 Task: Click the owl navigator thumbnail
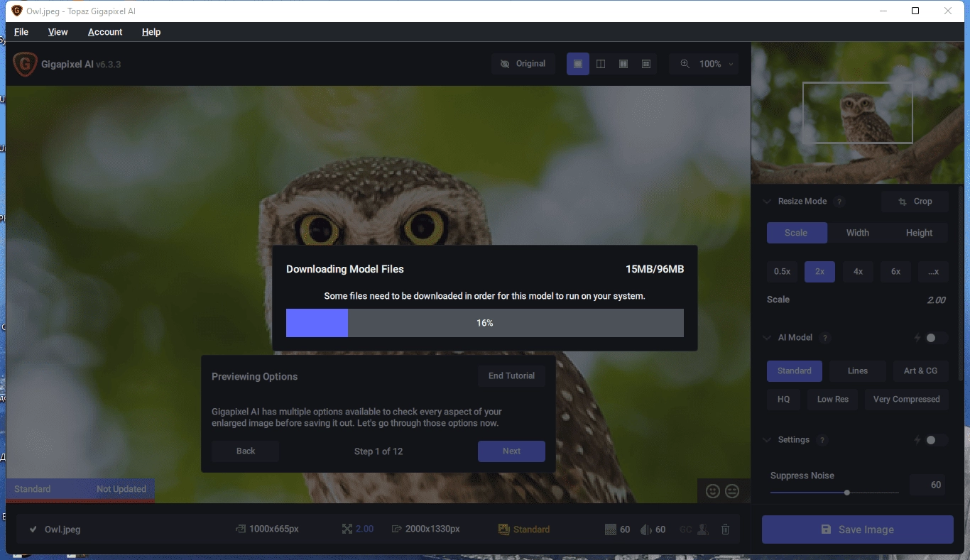click(858, 113)
